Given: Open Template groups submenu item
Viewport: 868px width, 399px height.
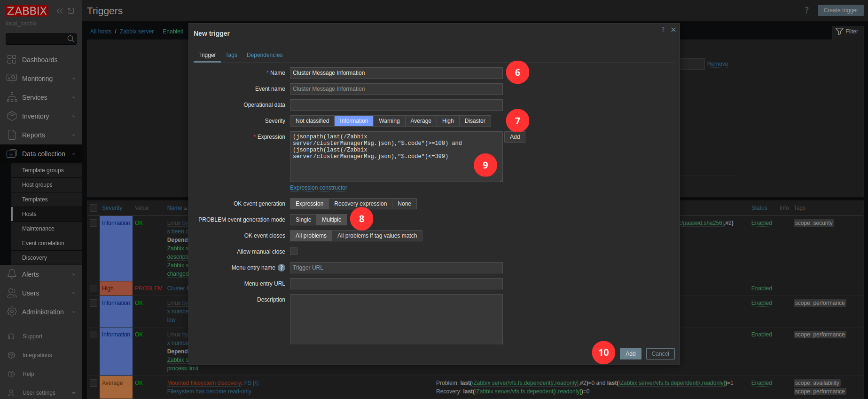Looking at the screenshot, I should pos(47,170).
